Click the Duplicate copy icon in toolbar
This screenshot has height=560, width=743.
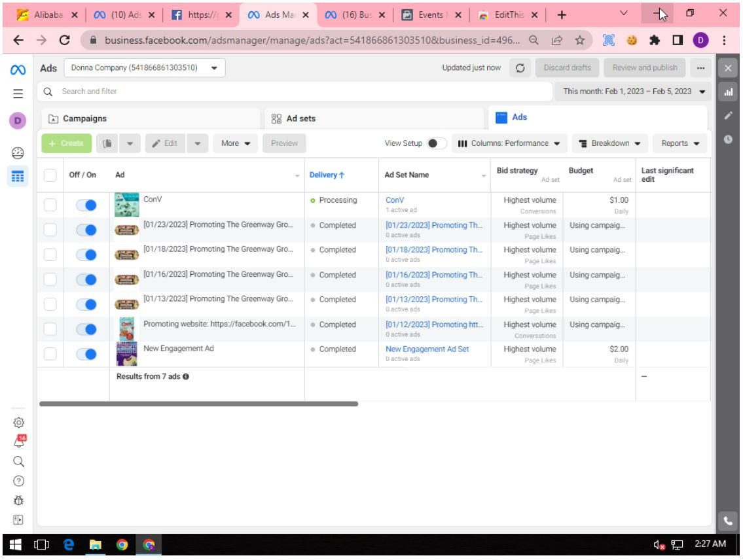point(107,143)
